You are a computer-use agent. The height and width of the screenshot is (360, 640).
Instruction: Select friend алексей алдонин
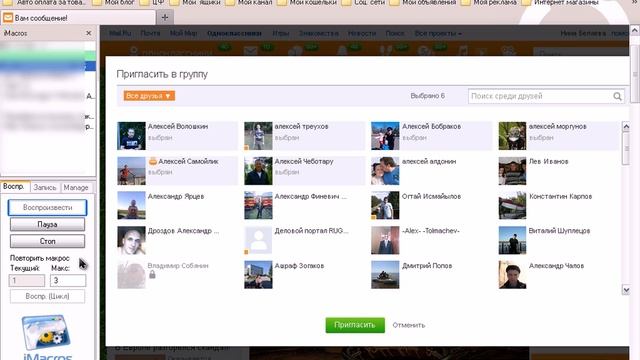431,171
